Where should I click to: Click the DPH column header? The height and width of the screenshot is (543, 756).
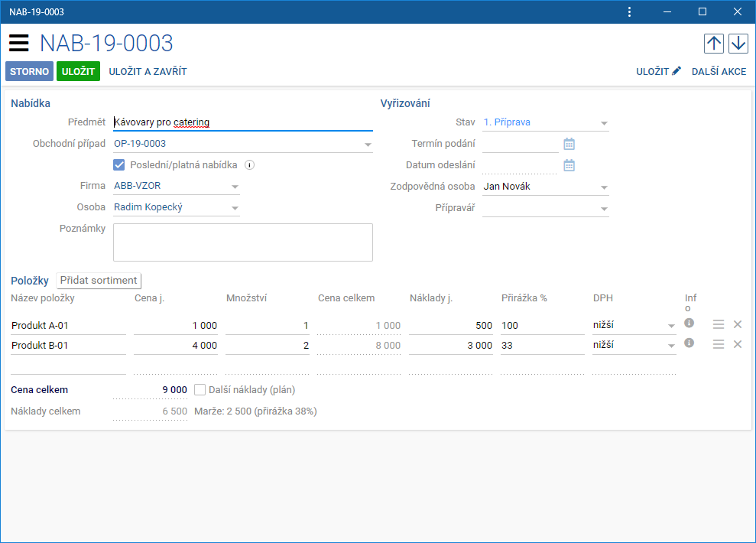(x=602, y=298)
